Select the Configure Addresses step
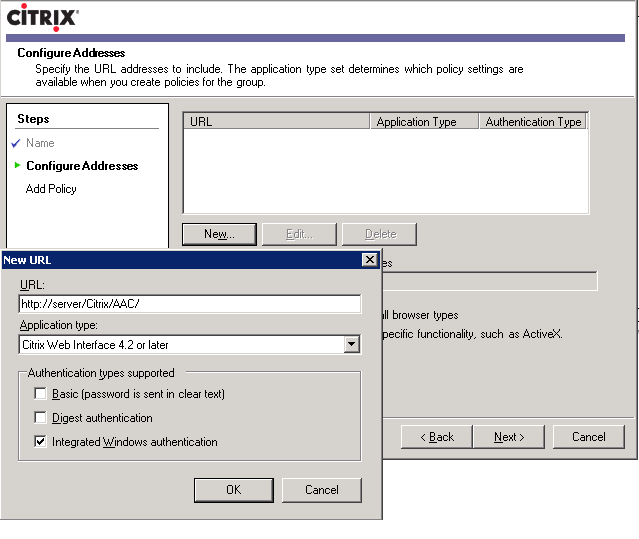 pos(82,166)
